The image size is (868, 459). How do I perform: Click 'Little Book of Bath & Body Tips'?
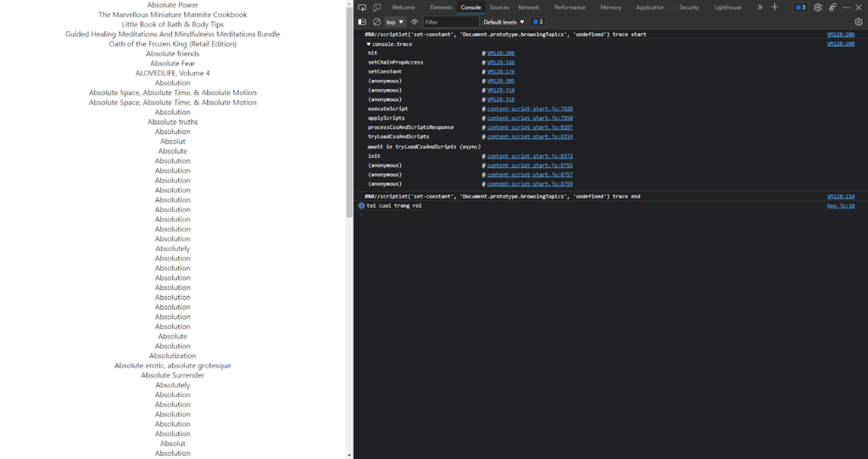point(173,25)
